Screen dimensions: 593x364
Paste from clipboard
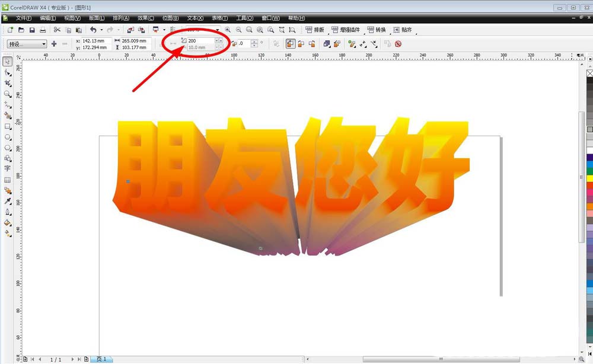tap(79, 30)
